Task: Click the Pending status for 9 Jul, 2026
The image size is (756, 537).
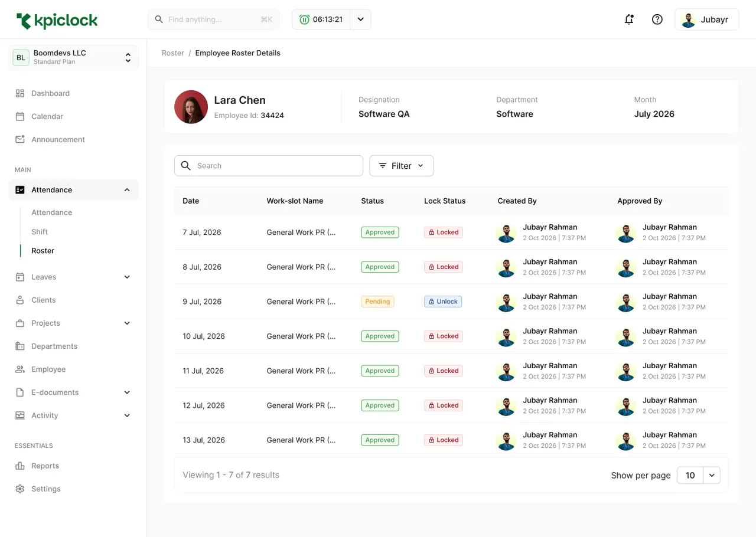Action: coord(377,302)
